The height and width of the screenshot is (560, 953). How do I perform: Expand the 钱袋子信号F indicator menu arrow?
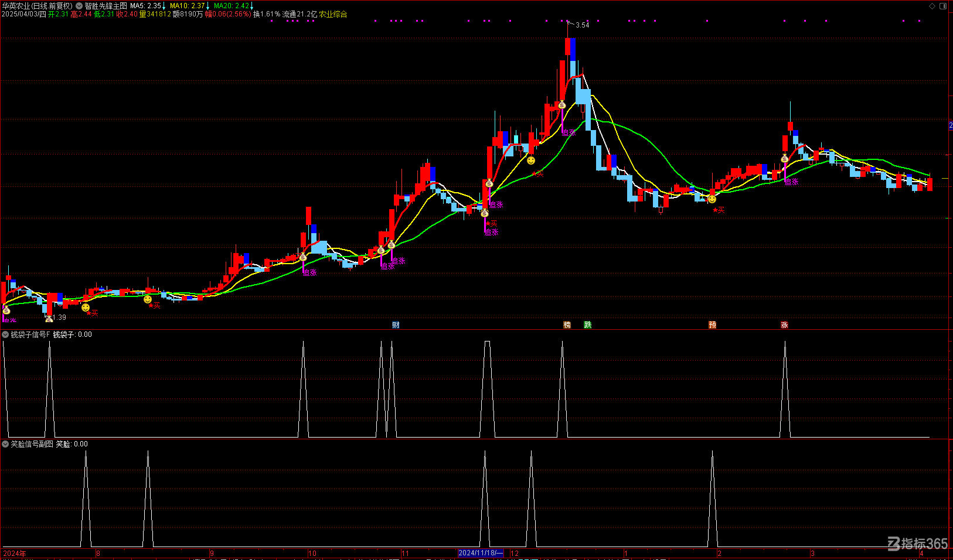pos(5,334)
